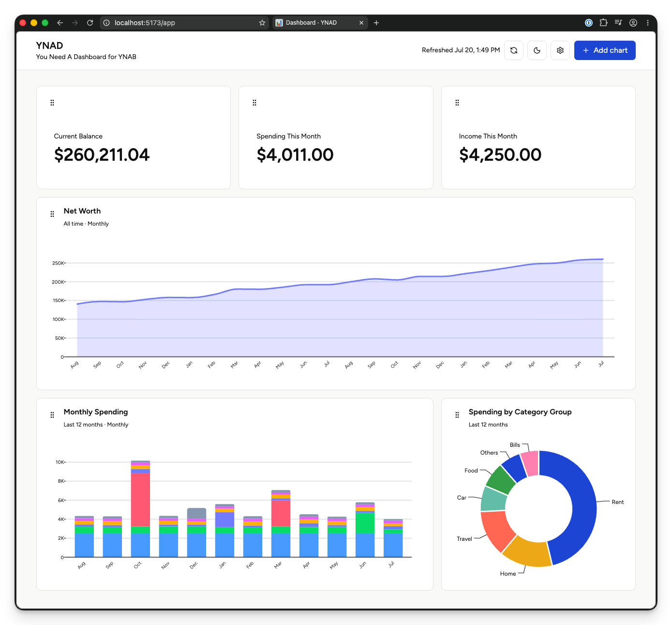
Task: Click the $4,011.00 spending value
Action: point(295,155)
